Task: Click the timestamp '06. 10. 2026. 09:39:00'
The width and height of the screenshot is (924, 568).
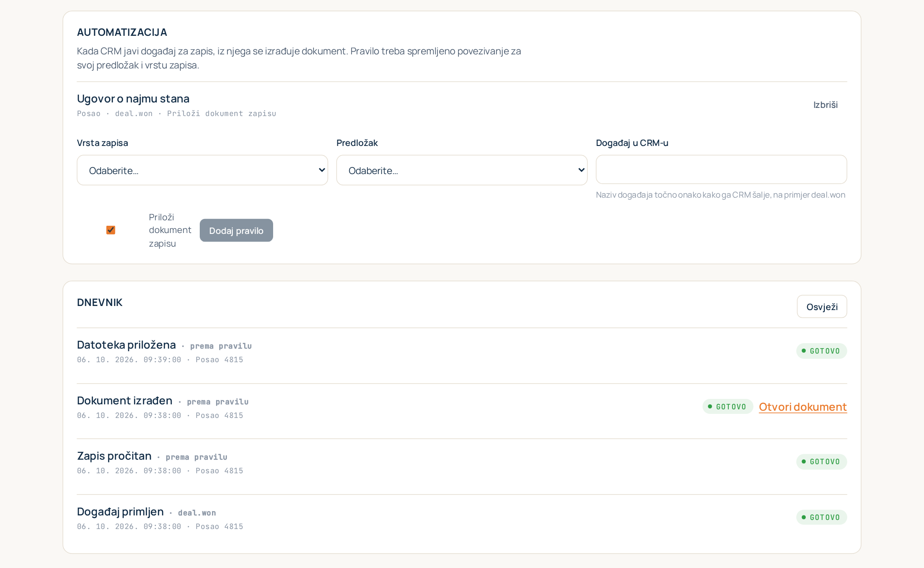Action: pos(129,359)
